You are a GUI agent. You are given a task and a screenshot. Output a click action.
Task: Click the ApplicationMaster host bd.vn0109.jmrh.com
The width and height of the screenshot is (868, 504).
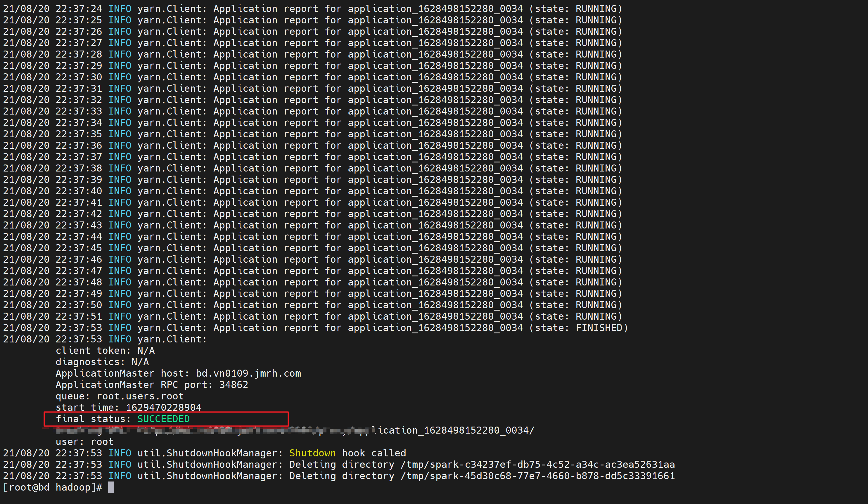[x=248, y=373]
